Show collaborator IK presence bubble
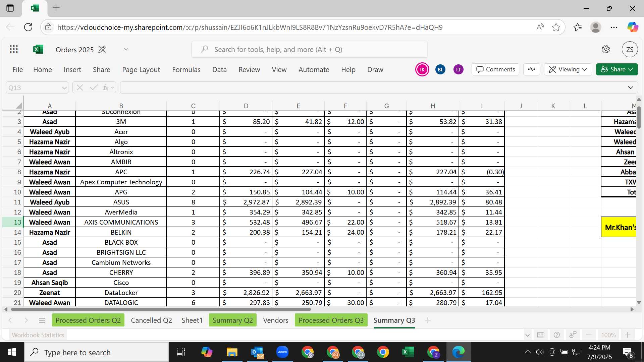The height and width of the screenshot is (362, 644). pos(422,70)
